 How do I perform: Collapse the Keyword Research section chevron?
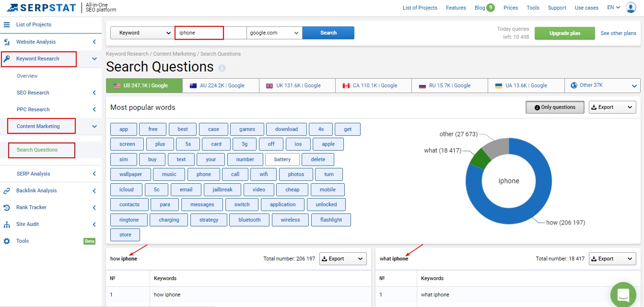tap(94, 59)
